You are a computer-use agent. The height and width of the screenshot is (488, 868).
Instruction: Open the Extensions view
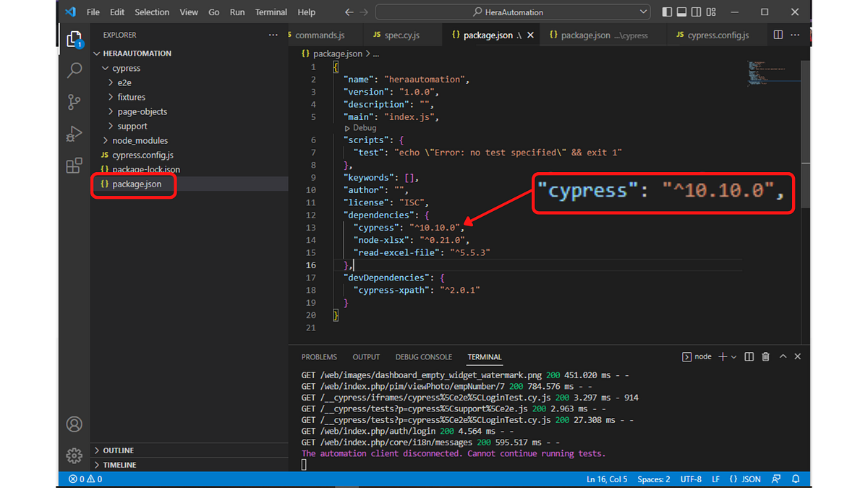[75, 166]
